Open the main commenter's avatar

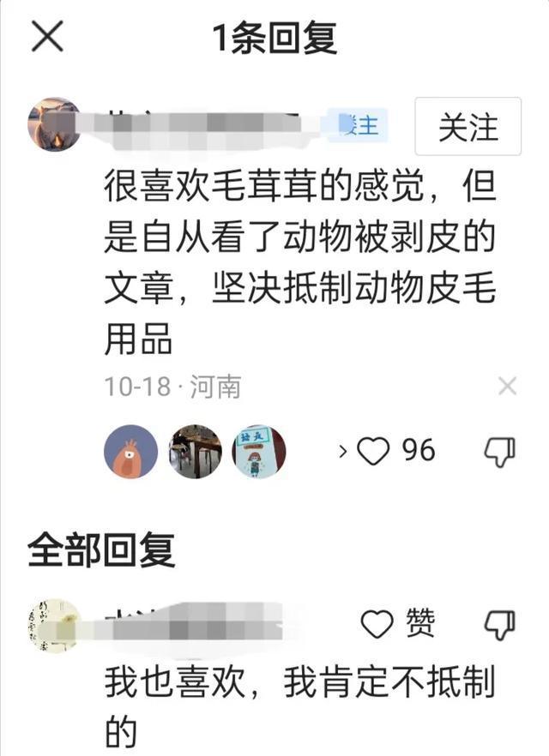[54, 124]
